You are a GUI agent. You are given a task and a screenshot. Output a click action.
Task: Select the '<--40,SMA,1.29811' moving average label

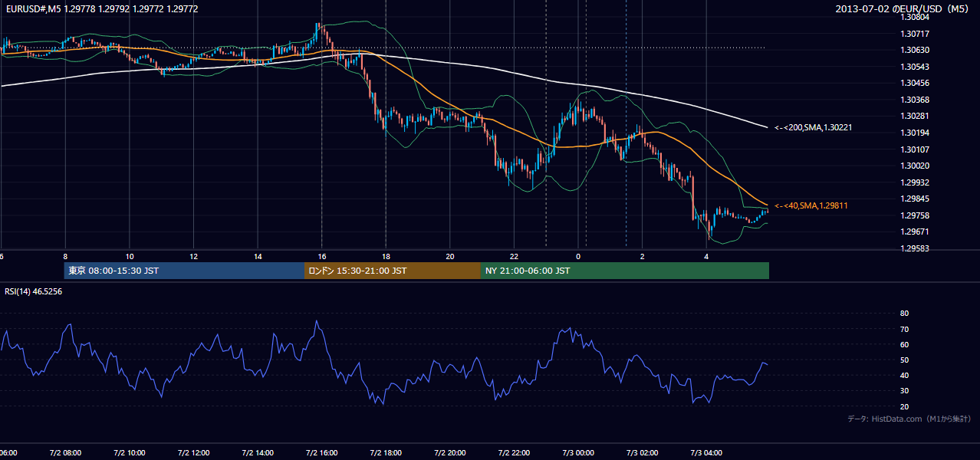[x=811, y=205]
